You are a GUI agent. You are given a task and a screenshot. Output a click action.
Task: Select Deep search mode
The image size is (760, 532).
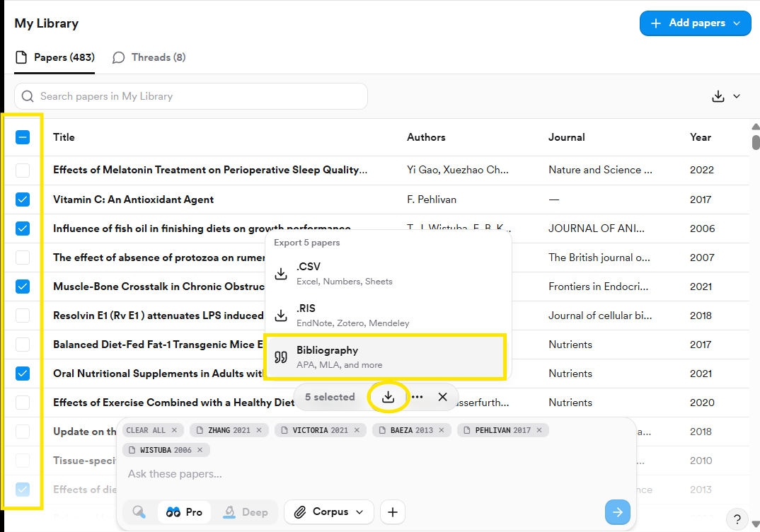tap(246, 512)
